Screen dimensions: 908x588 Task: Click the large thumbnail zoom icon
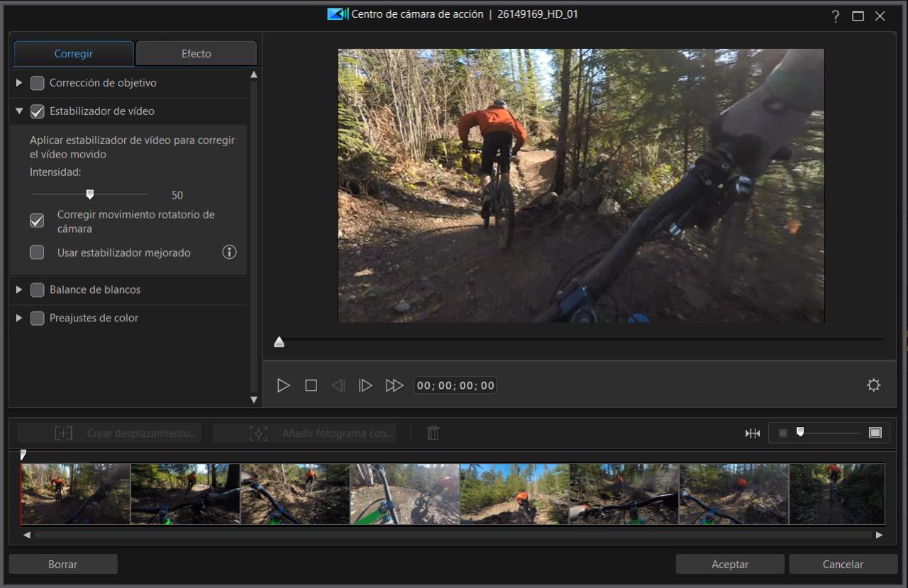pos(875,433)
